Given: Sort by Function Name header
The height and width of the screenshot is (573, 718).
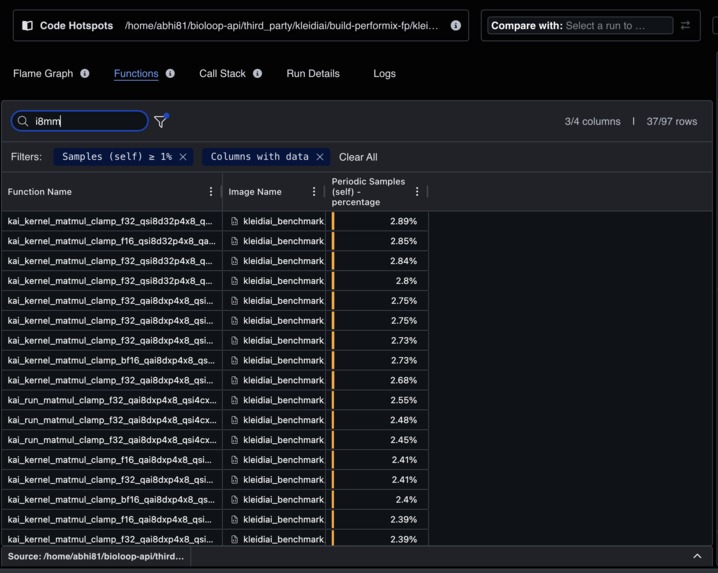Looking at the screenshot, I should click(x=39, y=192).
